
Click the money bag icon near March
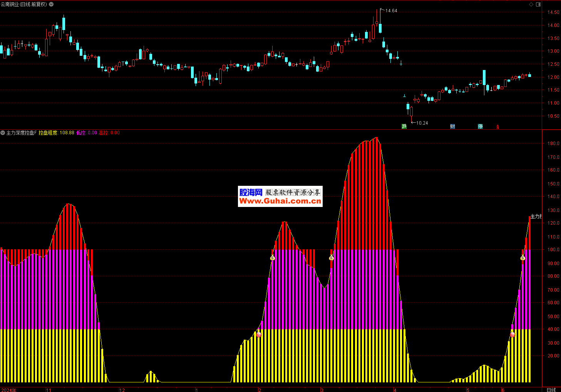[x=332, y=258]
